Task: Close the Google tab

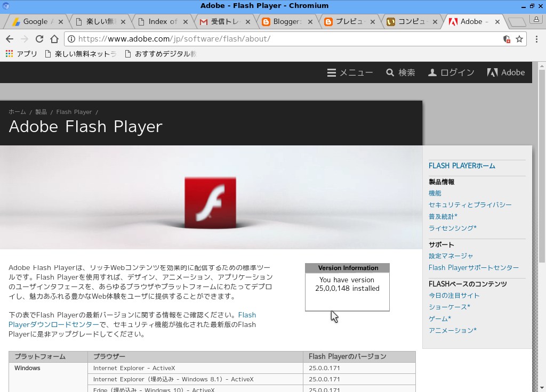Action: click(x=61, y=22)
